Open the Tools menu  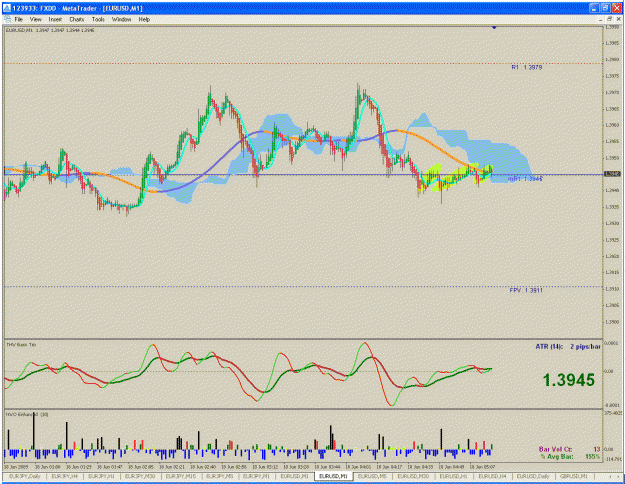click(98, 19)
